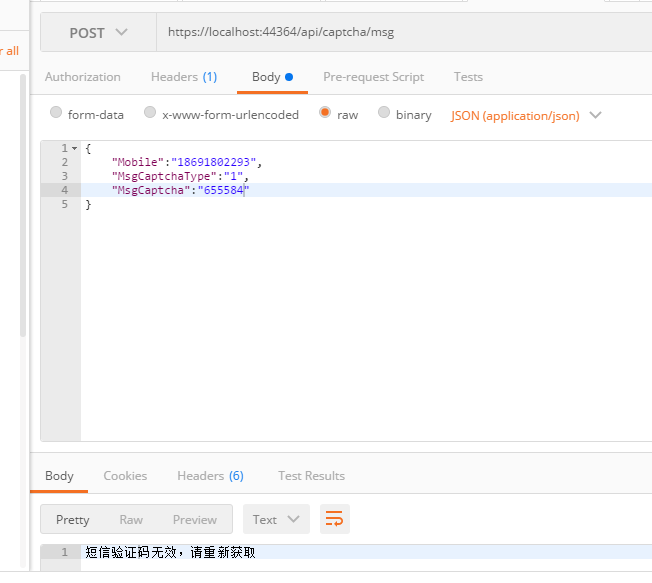Open the Pre-request Script tab
Image resolution: width=652 pixels, height=583 pixels.
pyautogui.click(x=373, y=77)
